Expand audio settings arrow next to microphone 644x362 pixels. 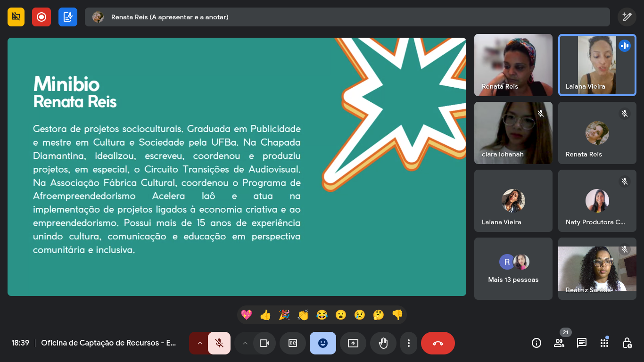199,343
